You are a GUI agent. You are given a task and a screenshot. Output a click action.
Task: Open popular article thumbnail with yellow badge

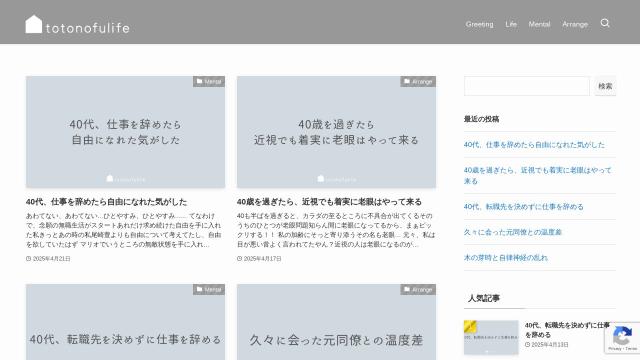(491, 338)
